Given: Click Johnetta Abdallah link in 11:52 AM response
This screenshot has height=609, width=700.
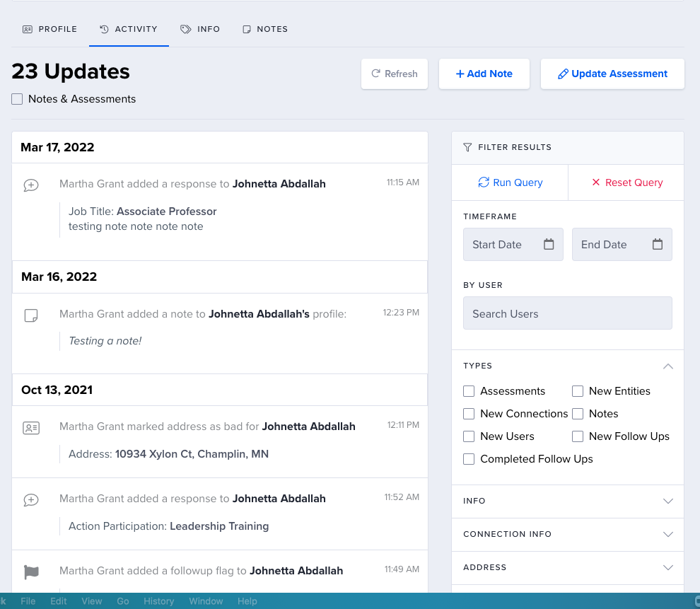Looking at the screenshot, I should pyautogui.click(x=279, y=498).
